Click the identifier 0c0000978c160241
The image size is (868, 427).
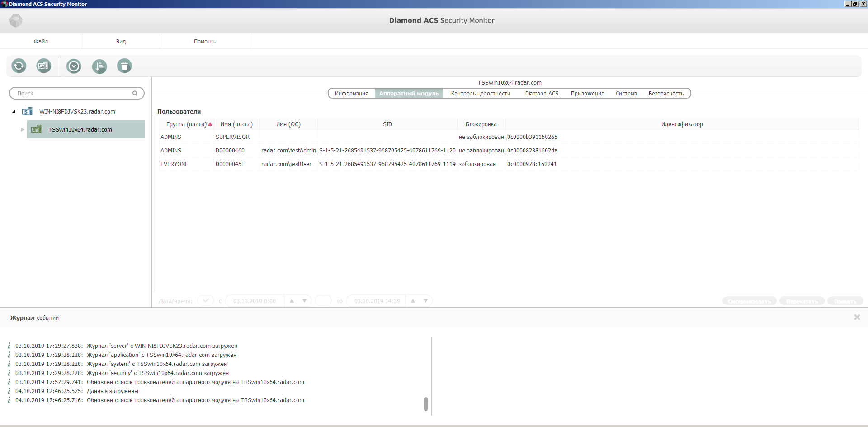(x=532, y=164)
